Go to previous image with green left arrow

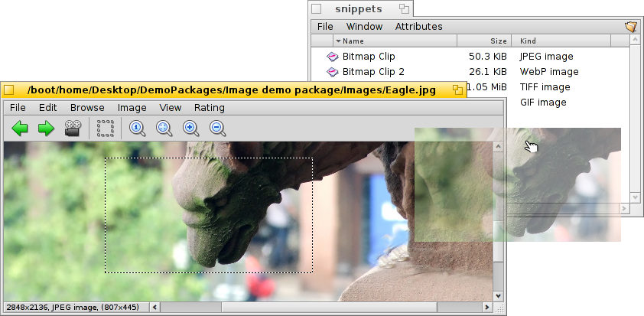pos(19,129)
